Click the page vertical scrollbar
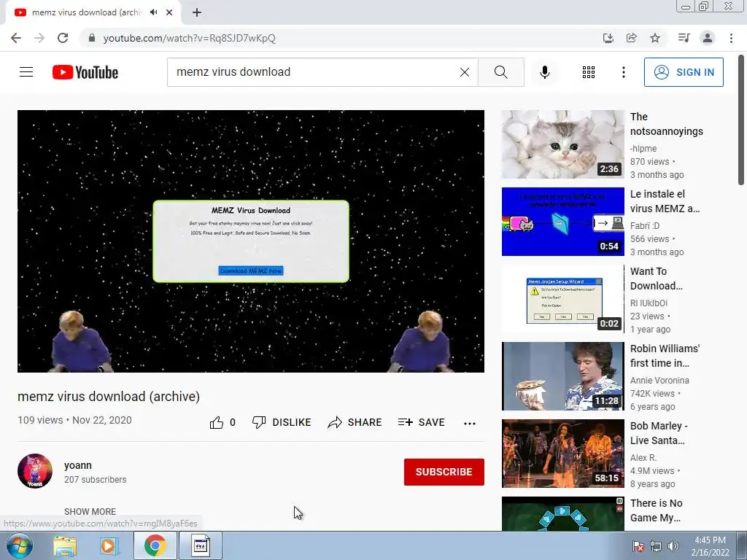747x560 pixels. (x=741, y=119)
